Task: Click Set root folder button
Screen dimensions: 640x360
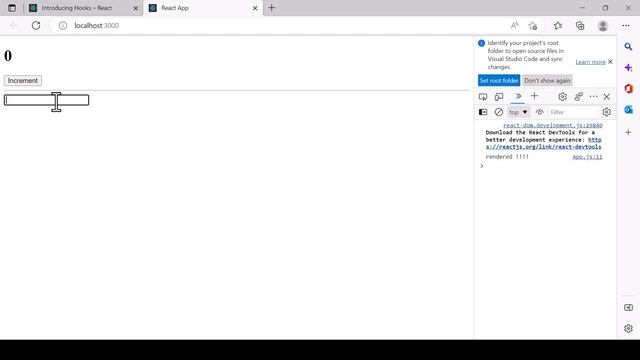Action: (499, 80)
